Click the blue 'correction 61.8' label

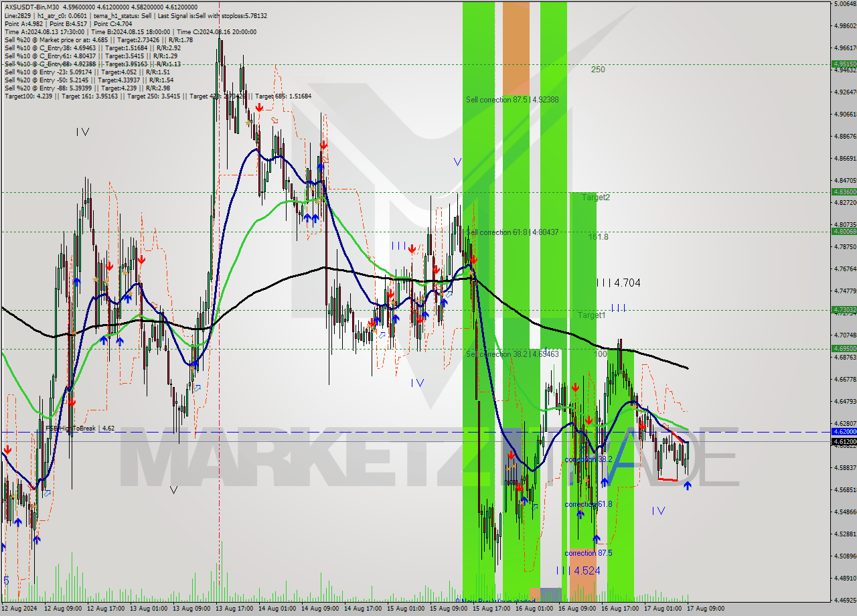coord(589,504)
